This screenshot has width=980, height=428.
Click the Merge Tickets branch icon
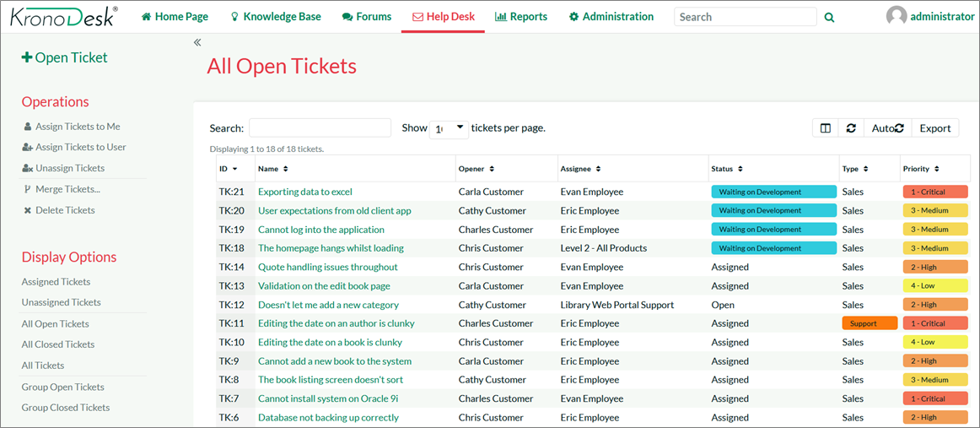click(x=28, y=189)
